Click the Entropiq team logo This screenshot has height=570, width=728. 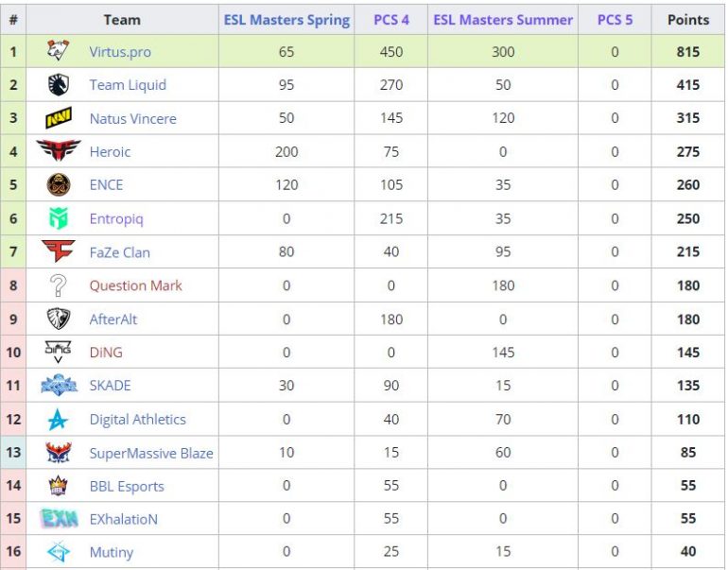click(x=59, y=218)
